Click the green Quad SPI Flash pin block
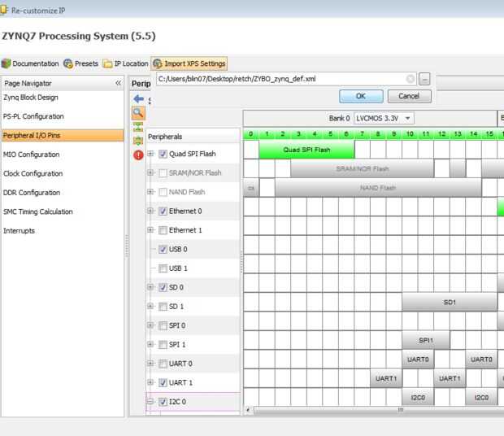The image size is (504, 436). tap(306, 150)
